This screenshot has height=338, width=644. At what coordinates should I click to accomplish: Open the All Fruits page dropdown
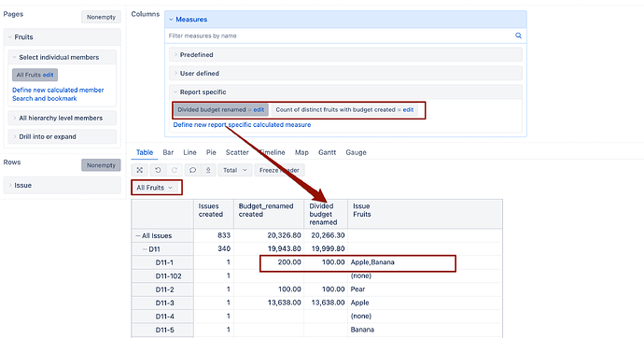154,188
